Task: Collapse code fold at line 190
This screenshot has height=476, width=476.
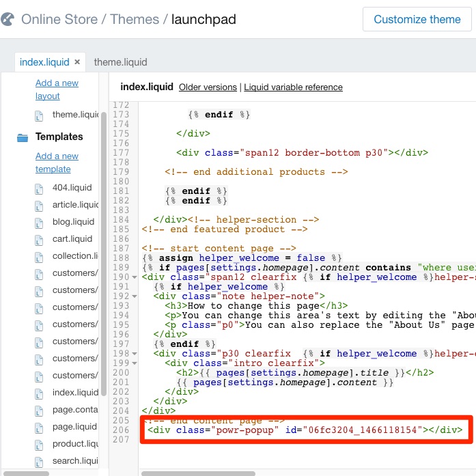Action: tap(134, 277)
